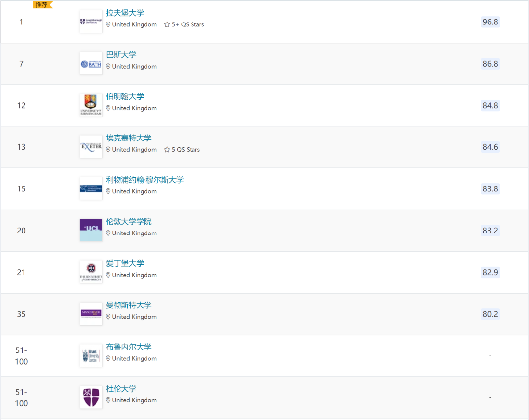Click the location pin under 曼彻斯特大学
The image size is (529, 420).
(108, 317)
